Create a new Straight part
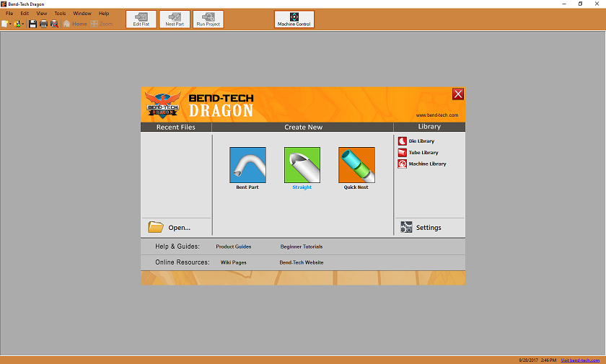606x364 pixels. tap(302, 165)
